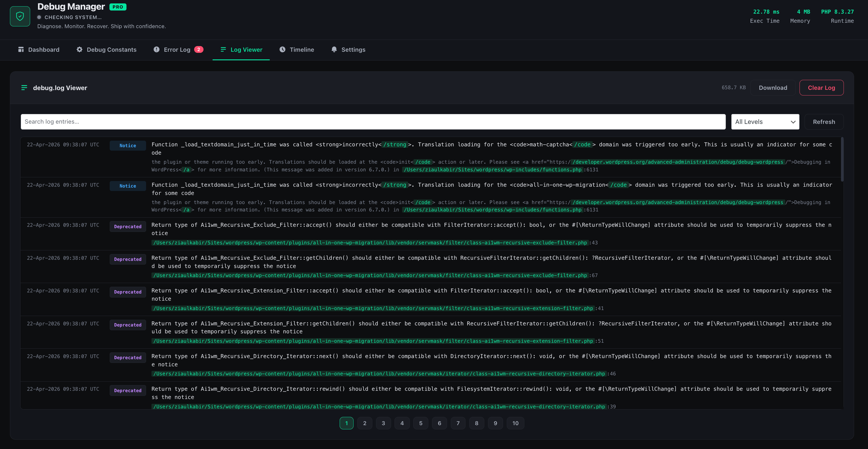
Task: Click the Clear Log button
Action: click(821, 88)
